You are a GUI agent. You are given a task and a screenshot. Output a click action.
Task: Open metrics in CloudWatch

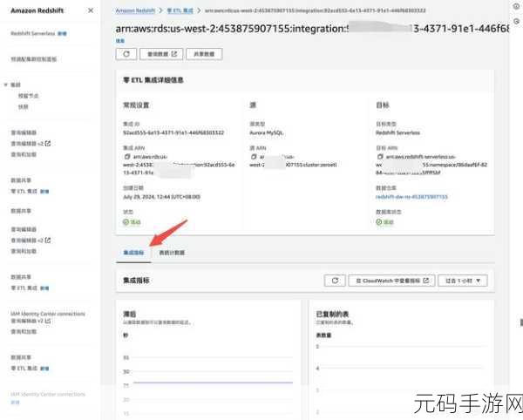[x=391, y=281]
